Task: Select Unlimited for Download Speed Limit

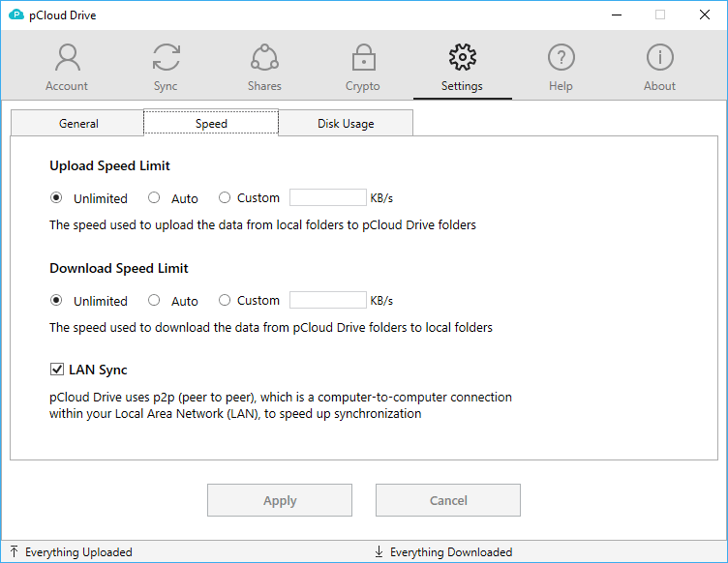Action: click(x=56, y=301)
